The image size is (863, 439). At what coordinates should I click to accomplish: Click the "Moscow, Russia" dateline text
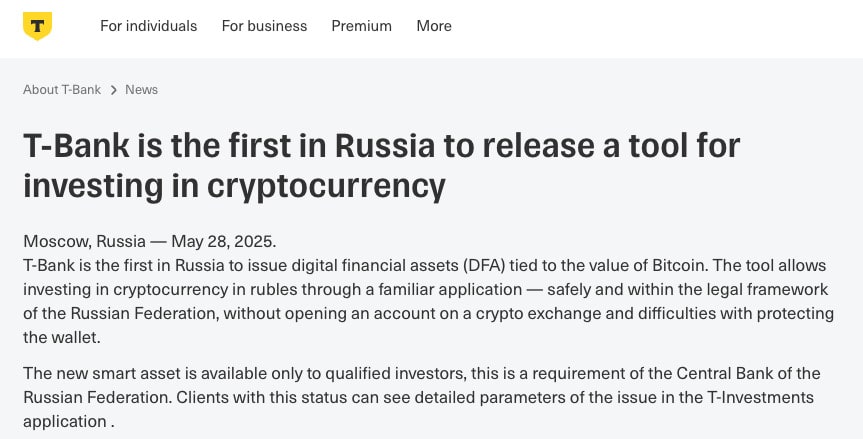(80, 241)
